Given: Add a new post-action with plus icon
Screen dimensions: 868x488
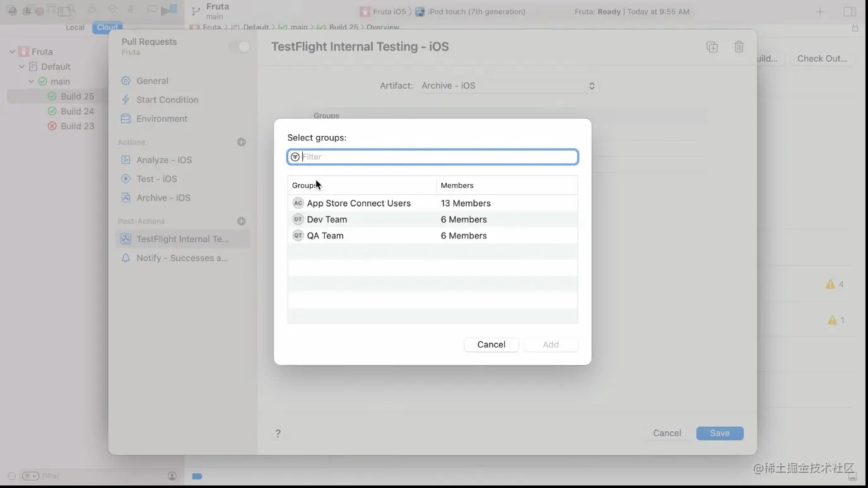Looking at the screenshot, I should (x=241, y=221).
